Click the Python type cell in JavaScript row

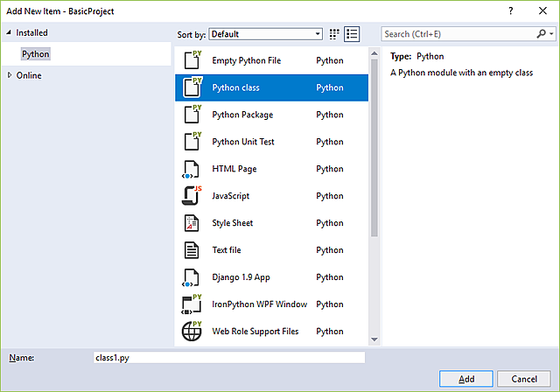[x=330, y=196]
